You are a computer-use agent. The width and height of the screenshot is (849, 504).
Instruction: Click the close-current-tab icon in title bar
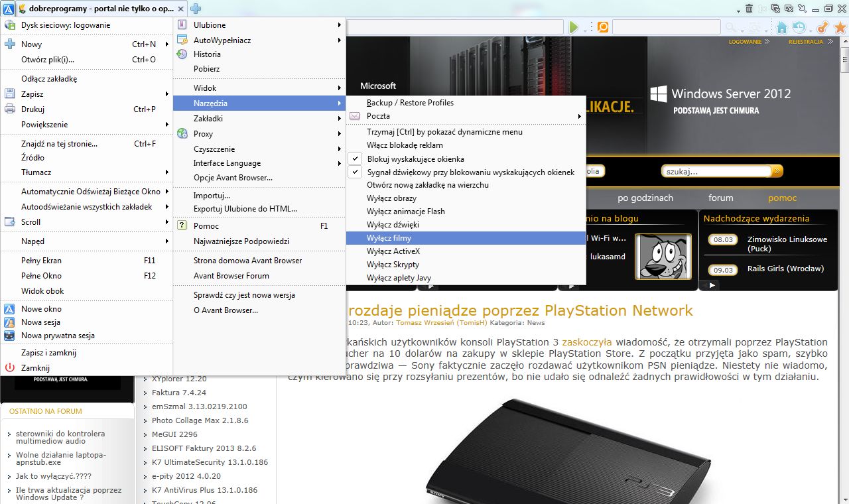click(x=788, y=9)
